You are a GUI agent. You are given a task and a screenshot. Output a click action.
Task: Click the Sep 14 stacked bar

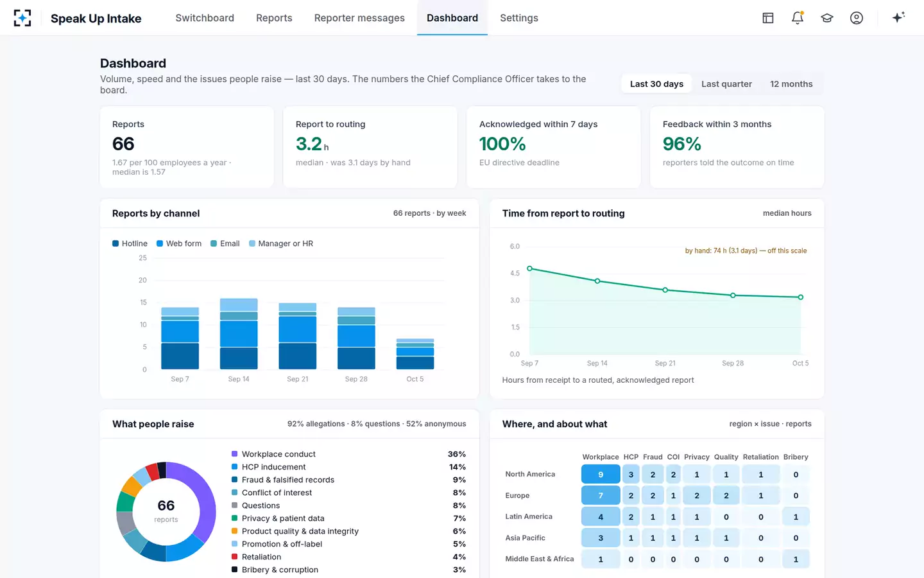(239, 334)
